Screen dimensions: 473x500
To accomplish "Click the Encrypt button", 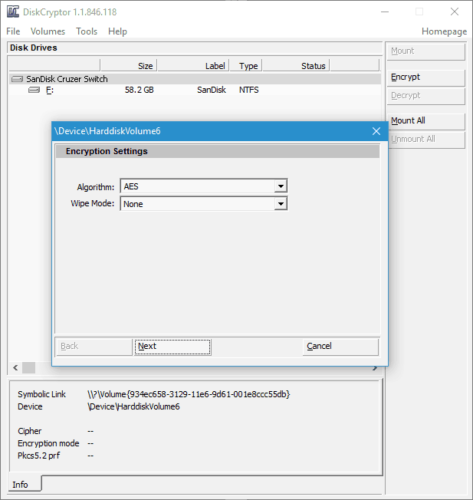I will click(426, 78).
